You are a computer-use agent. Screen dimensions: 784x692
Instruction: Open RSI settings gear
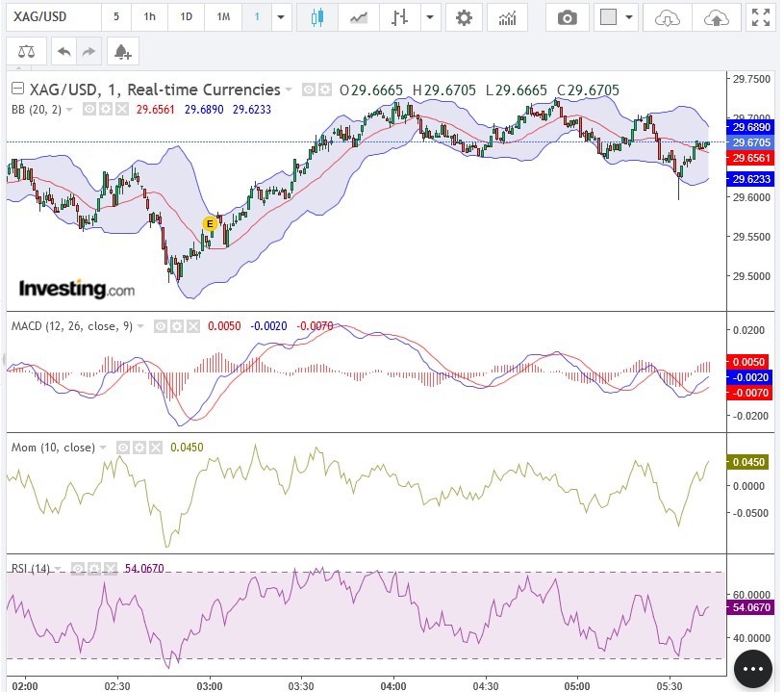pyautogui.click(x=94, y=569)
